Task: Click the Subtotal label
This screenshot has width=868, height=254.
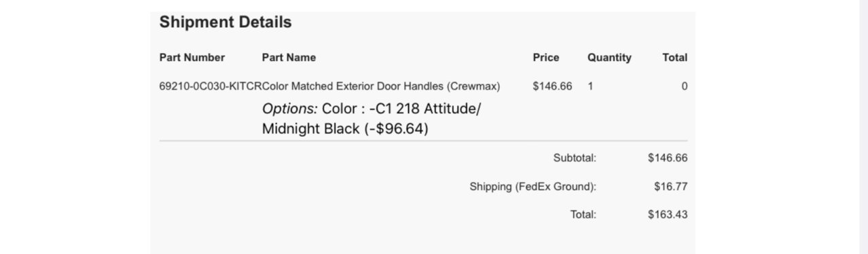Action: pos(575,158)
